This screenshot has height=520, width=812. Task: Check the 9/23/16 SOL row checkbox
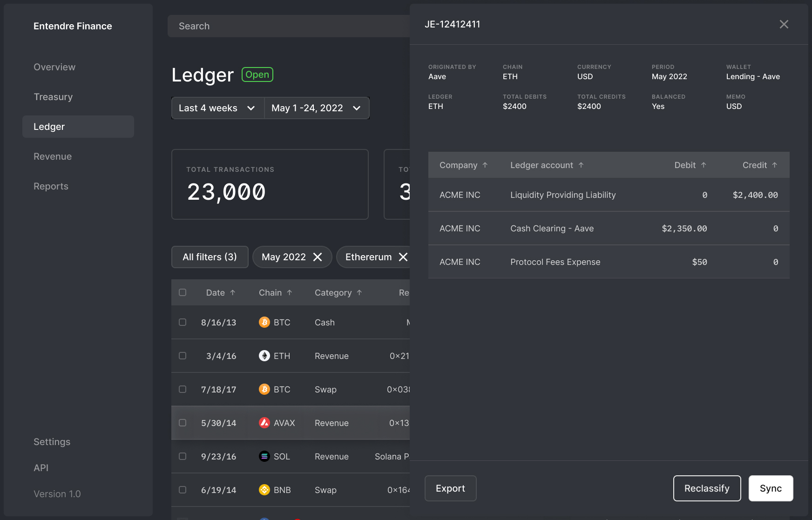pos(183,456)
